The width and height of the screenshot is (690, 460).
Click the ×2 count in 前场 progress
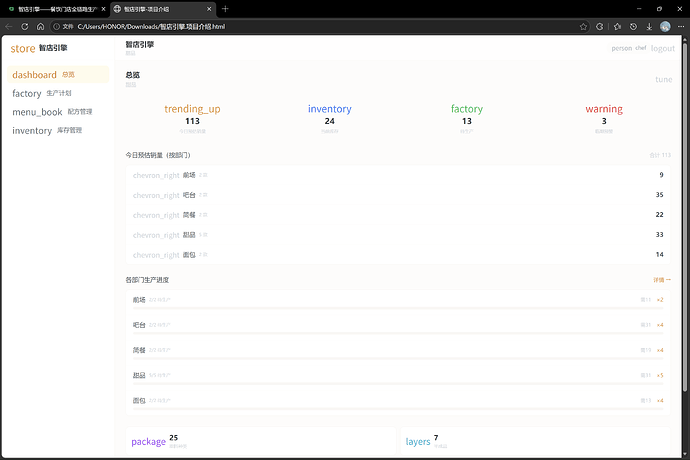pos(660,300)
